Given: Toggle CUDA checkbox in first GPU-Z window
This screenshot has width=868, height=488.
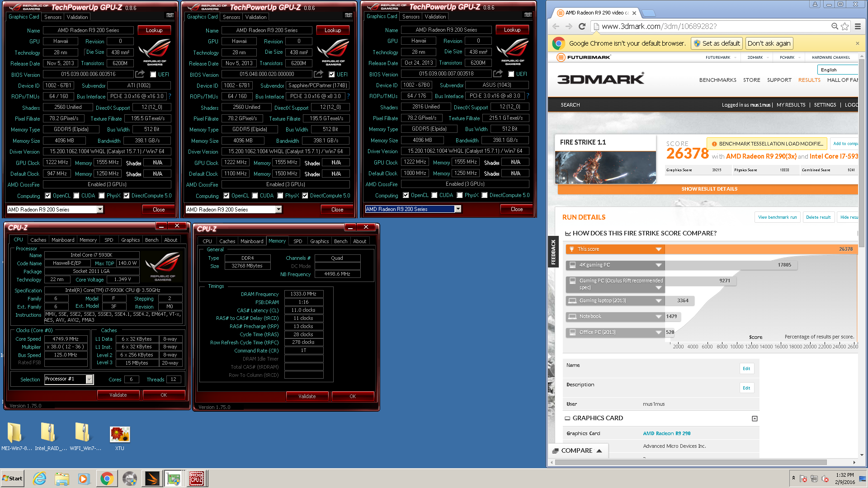Looking at the screenshot, I should (76, 196).
